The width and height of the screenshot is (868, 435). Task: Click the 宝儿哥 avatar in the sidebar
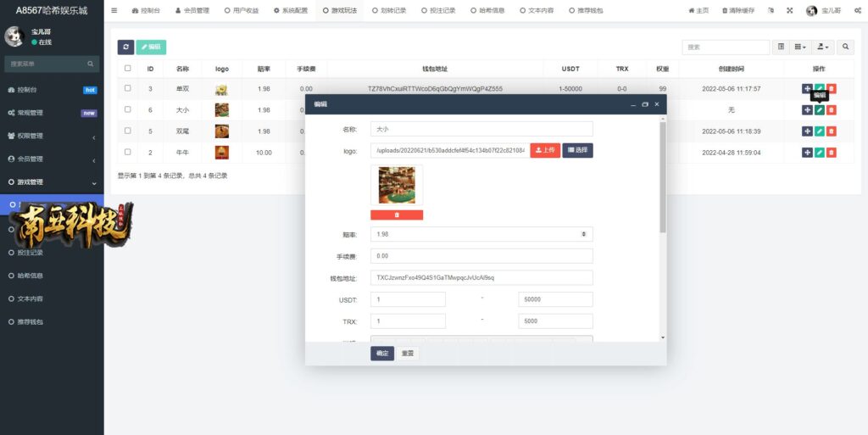[14, 36]
